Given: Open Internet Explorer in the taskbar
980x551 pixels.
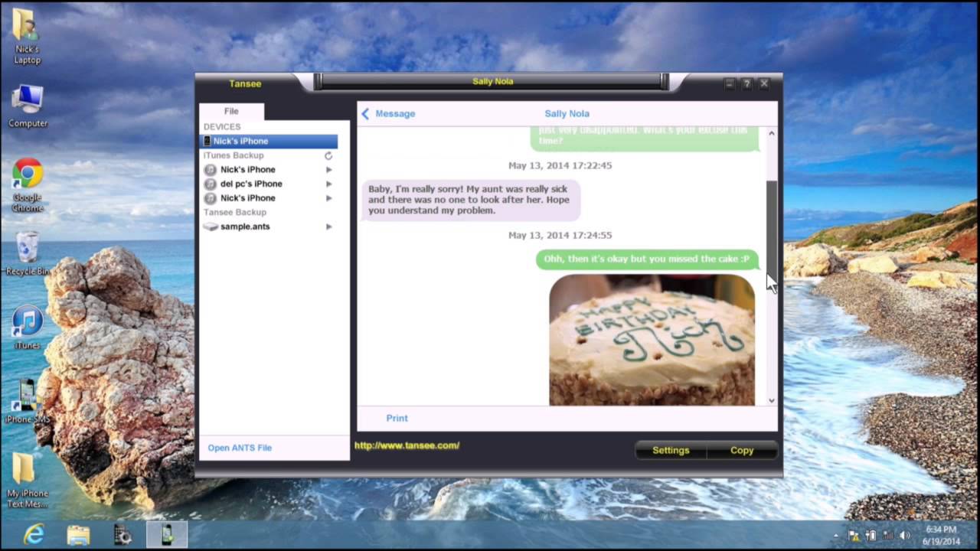Looking at the screenshot, I should (34, 535).
